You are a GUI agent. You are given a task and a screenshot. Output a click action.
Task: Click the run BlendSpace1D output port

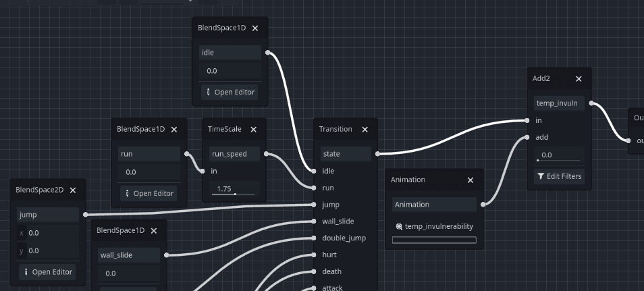click(187, 154)
